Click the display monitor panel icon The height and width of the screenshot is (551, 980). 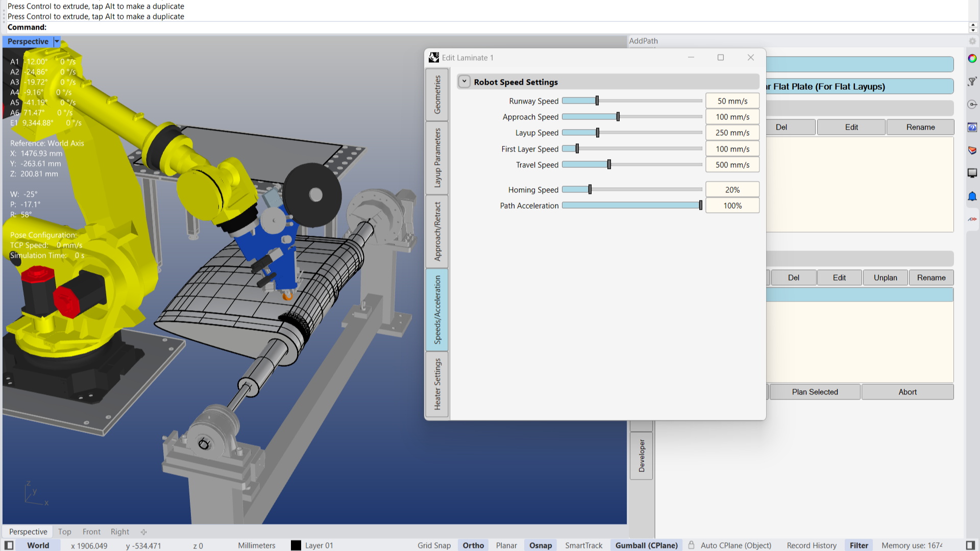tap(972, 173)
